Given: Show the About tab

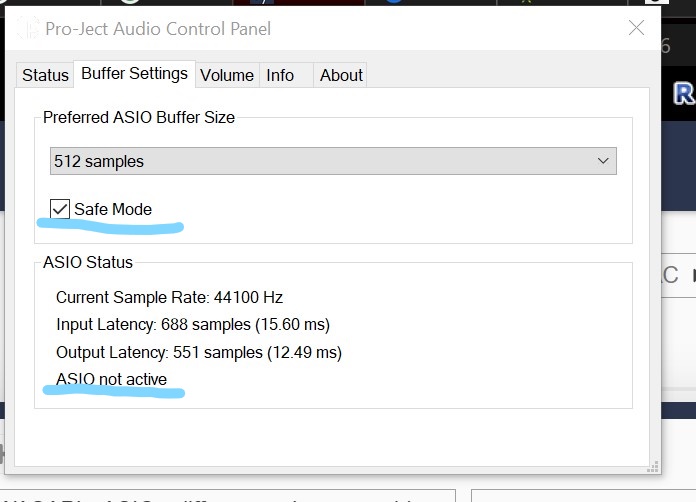Looking at the screenshot, I should pyautogui.click(x=340, y=75).
